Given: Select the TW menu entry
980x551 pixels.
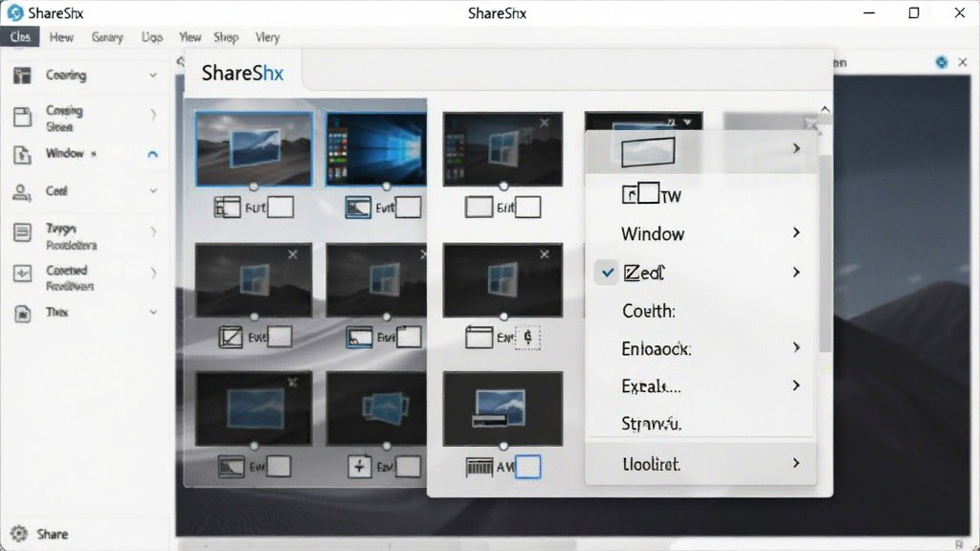Looking at the screenshot, I should click(702, 195).
